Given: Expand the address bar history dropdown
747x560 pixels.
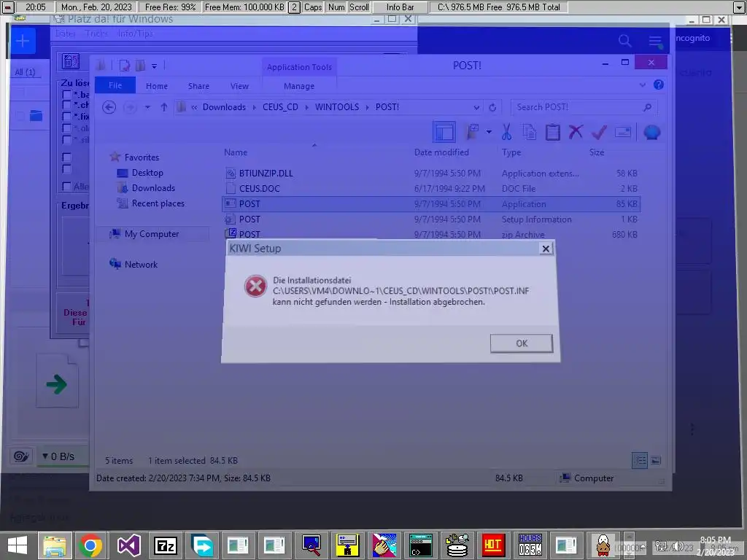Looking at the screenshot, I should [476, 108].
